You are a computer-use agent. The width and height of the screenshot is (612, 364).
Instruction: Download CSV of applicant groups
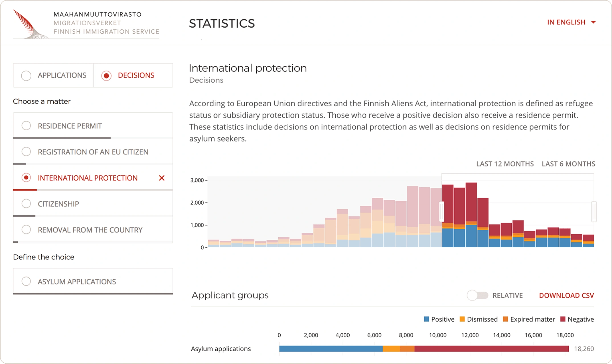coord(566,295)
